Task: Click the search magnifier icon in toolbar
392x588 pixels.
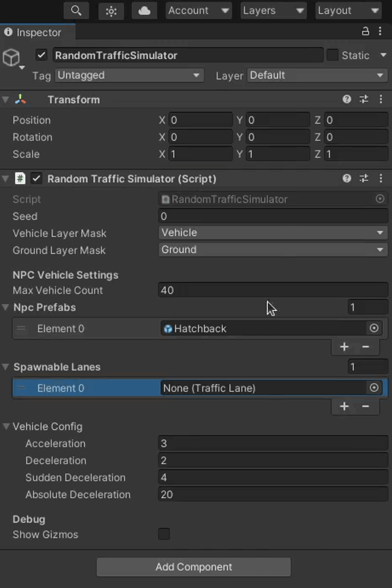Action: tap(76, 10)
